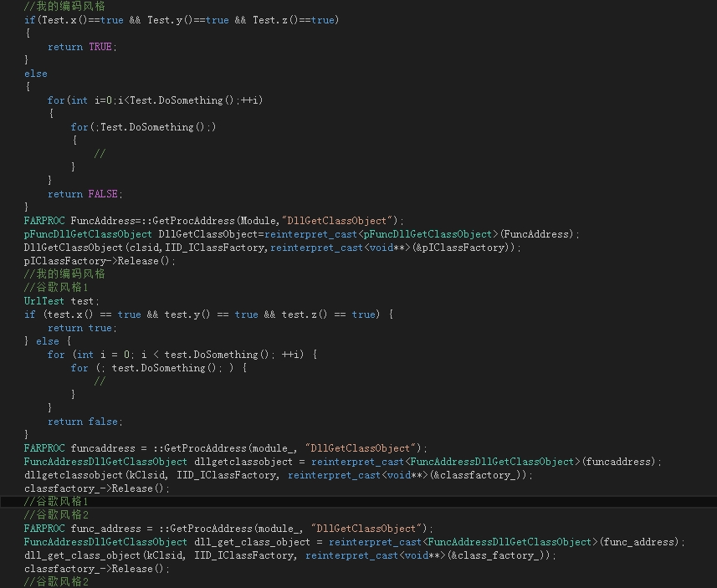Place cursor on lowercase 'return false;' line

click(85, 422)
